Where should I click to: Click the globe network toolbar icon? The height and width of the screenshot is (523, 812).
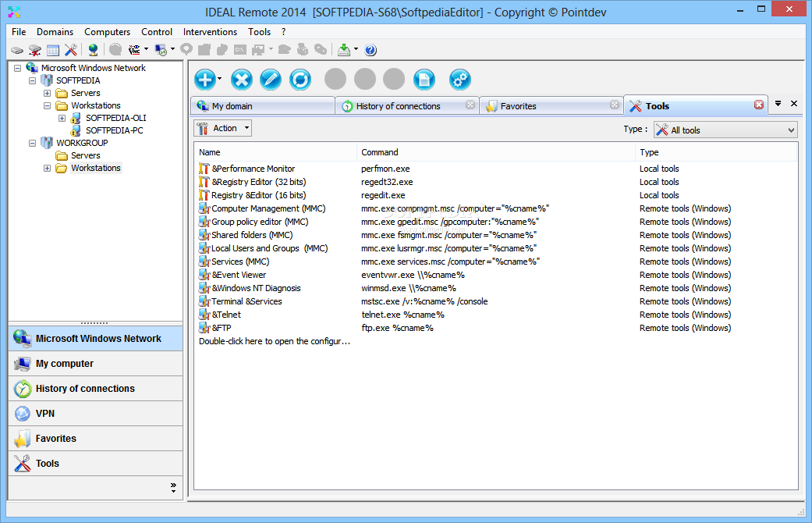pos(93,50)
